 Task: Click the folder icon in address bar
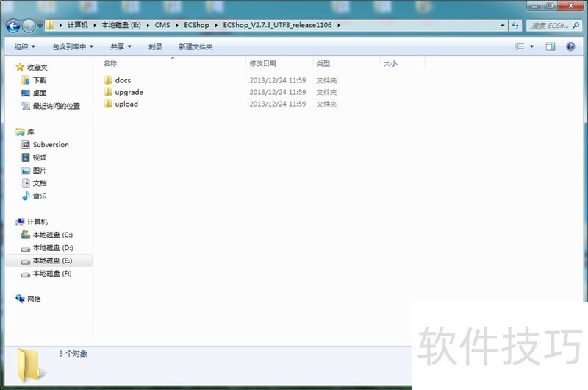pos(50,25)
